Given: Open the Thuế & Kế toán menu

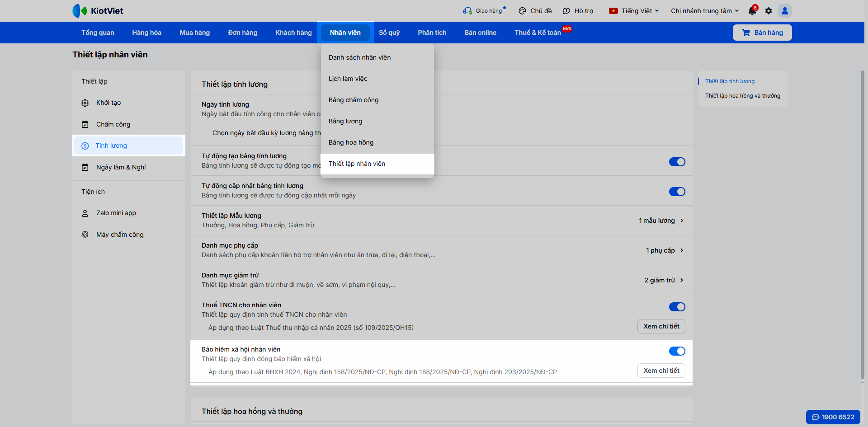Looking at the screenshot, I should 538,33.
